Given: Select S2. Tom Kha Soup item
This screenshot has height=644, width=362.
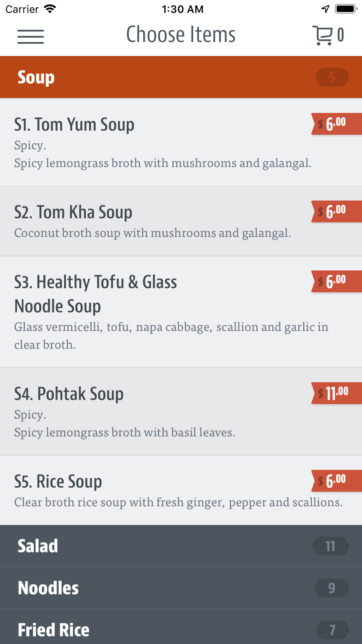Looking at the screenshot, I should point(181,221).
